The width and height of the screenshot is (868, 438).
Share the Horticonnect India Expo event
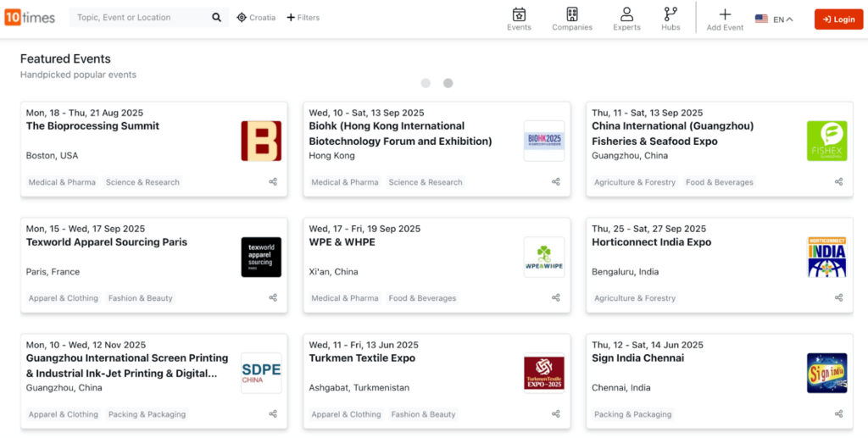tap(838, 297)
